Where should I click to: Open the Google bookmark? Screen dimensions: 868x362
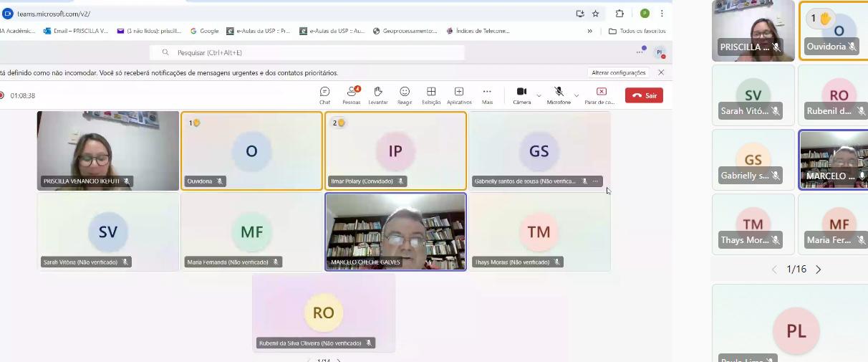click(205, 32)
